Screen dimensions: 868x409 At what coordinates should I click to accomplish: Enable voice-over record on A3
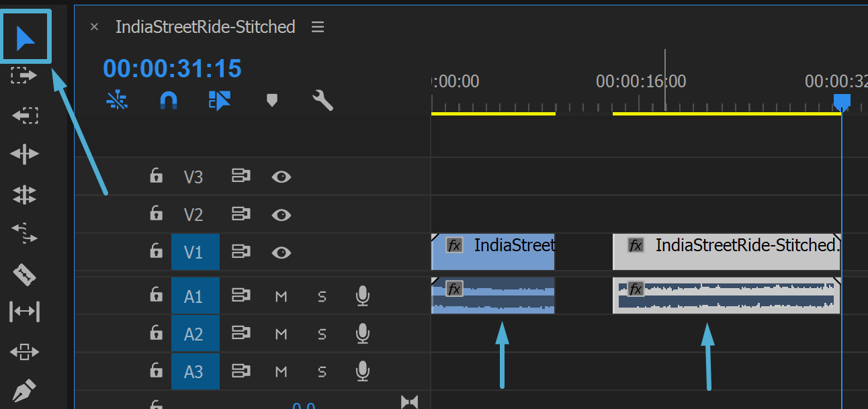coord(362,371)
